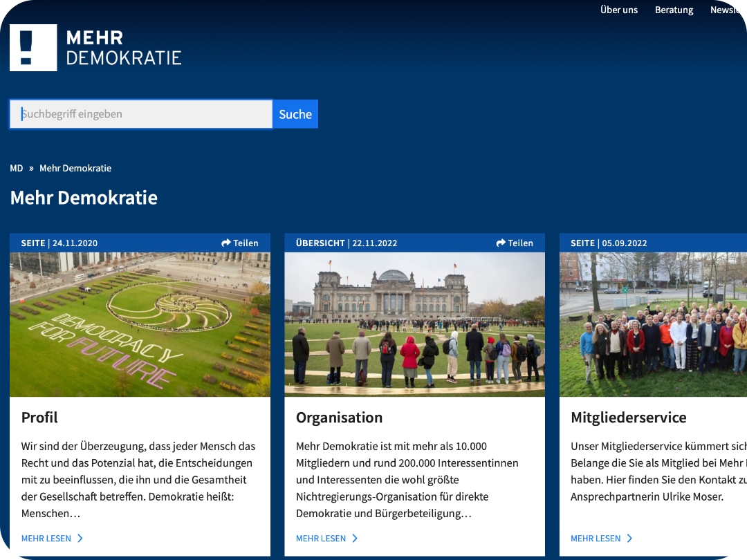Image resolution: width=747 pixels, height=560 pixels.
Task: Click the SEITE | 24.11.2020 label
Action: click(59, 243)
